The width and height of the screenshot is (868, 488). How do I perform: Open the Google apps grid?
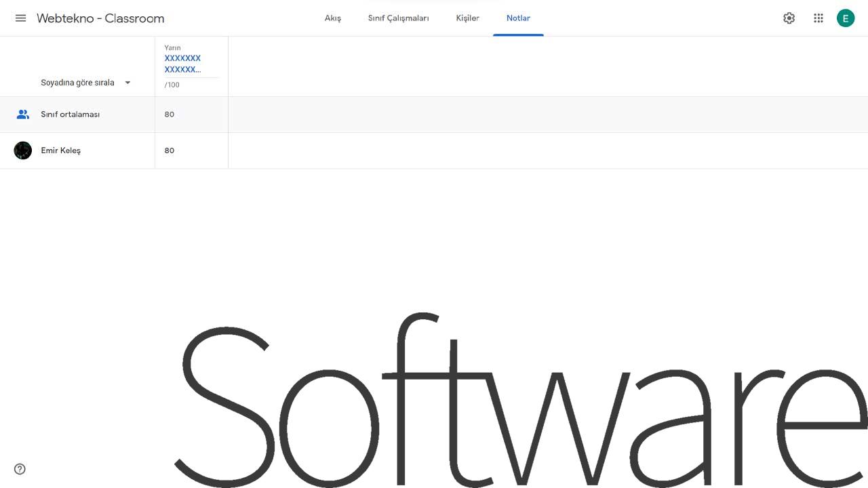tap(818, 18)
